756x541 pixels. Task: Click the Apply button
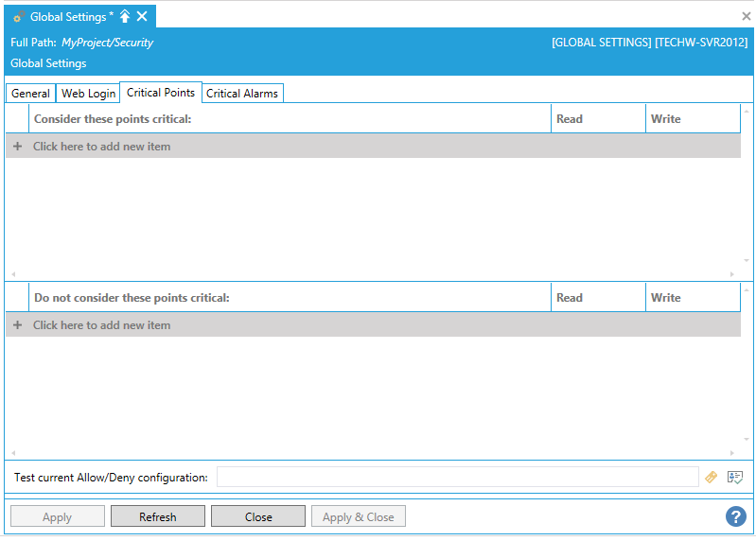click(x=57, y=516)
